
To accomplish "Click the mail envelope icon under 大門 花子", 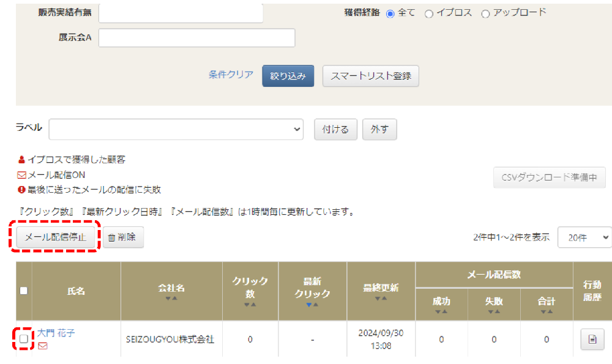I will click(x=42, y=346).
